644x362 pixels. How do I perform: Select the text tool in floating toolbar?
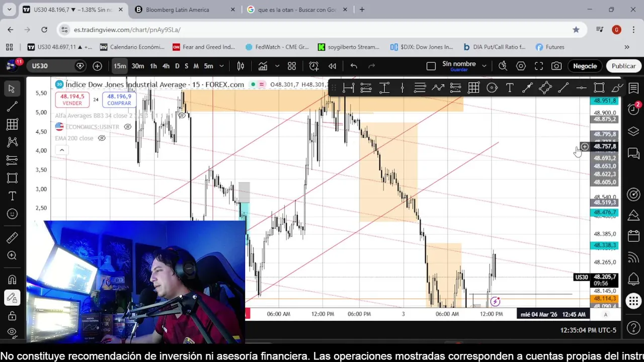click(x=510, y=88)
